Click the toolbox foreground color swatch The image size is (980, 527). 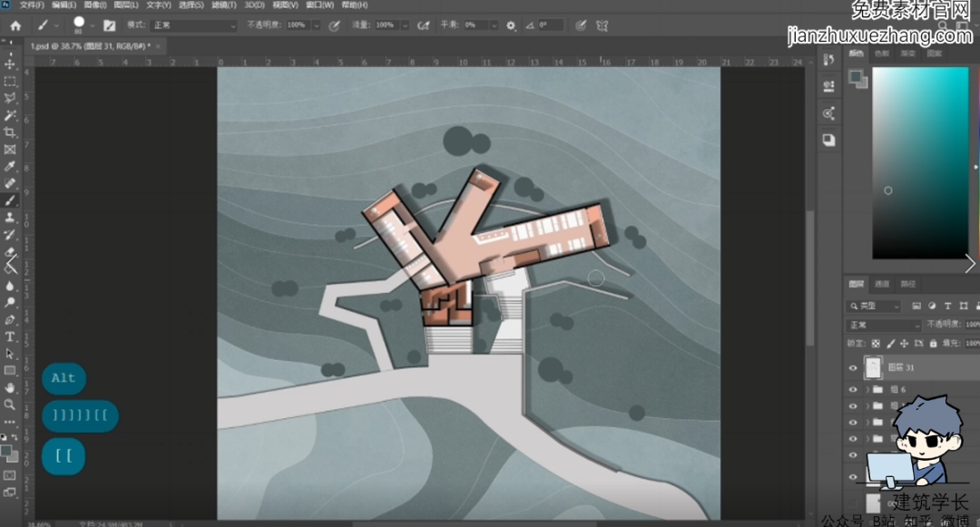click(6, 451)
